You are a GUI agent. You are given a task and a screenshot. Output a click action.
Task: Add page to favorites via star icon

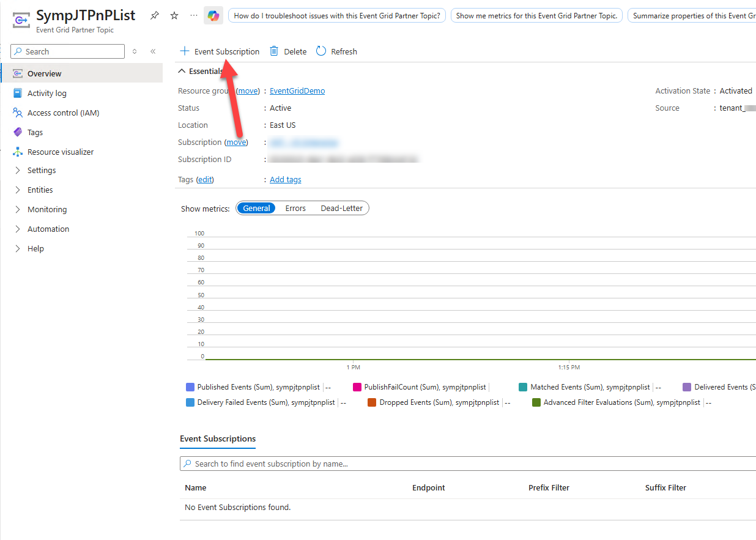[174, 15]
